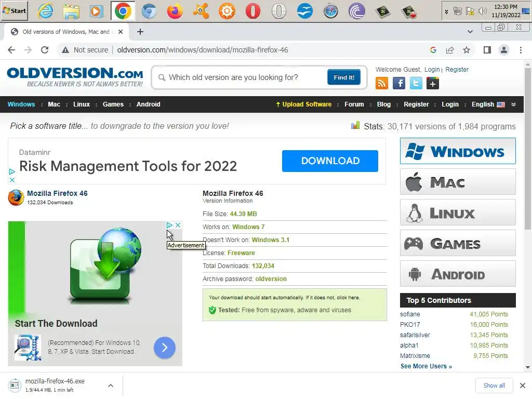
Task: Click the Firefox logo next to title
Action: point(16,197)
